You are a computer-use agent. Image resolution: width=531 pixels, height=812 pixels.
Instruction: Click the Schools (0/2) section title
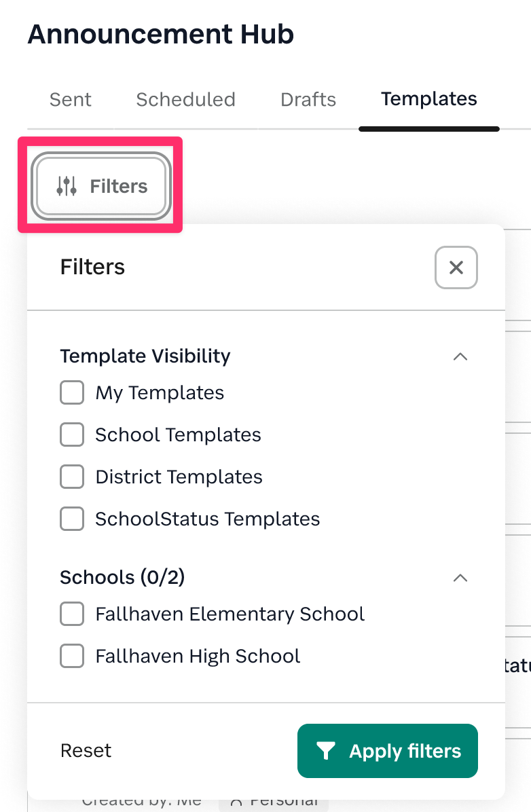click(x=122, y=577)
